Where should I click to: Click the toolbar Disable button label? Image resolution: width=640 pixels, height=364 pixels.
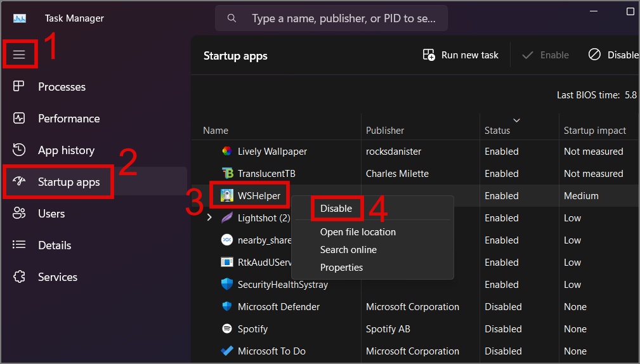click(623, 55)
